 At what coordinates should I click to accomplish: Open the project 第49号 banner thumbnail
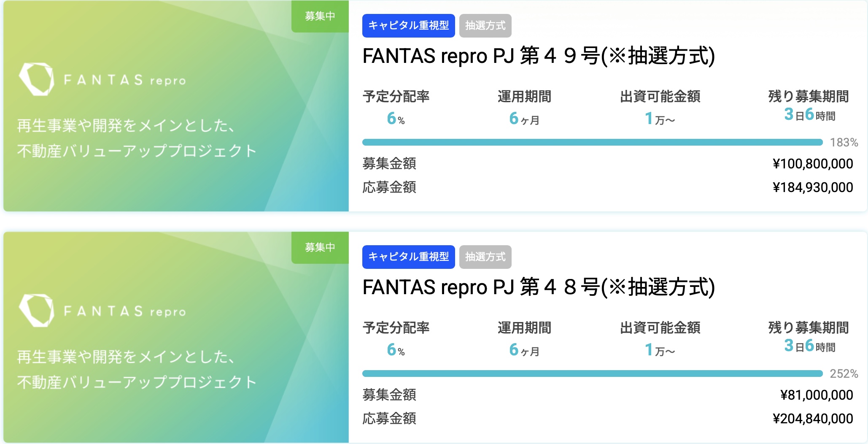(x=176, y=106)
